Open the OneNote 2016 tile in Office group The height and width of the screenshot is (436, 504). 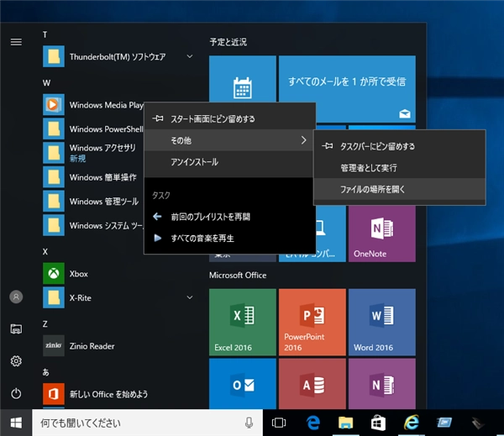[x=382, y=384]
